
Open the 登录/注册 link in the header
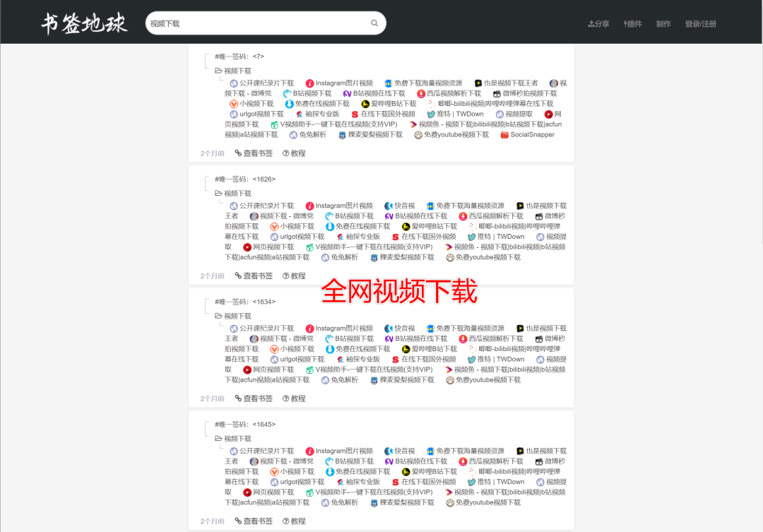point(700,24)
